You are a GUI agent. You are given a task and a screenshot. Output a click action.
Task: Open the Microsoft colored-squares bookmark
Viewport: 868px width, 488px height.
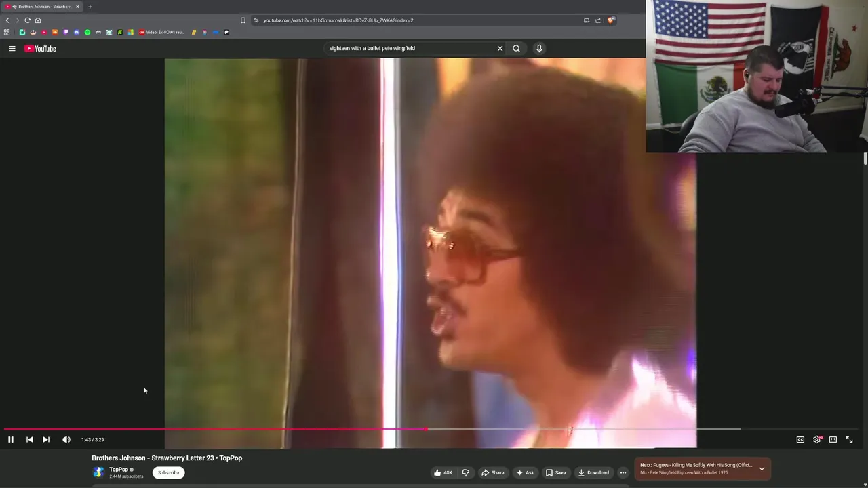point(131,32)
